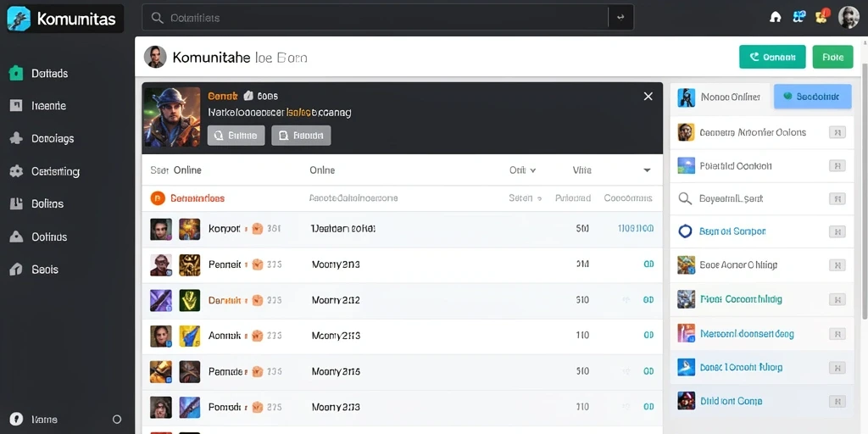This screenshot has width=868, height=434.
Task: Click the Aonnak row yellow game icon
Action: click(x=190, y=336)
